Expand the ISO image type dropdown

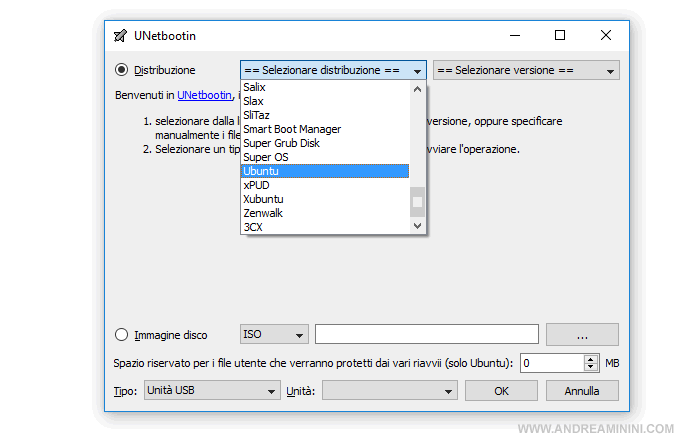point(274,335)
